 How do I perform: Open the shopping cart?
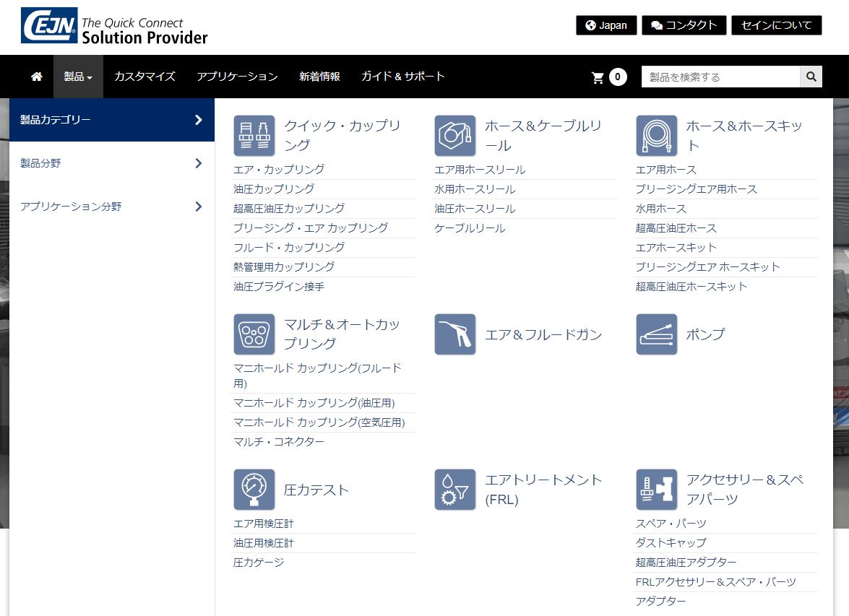(608, 77)
